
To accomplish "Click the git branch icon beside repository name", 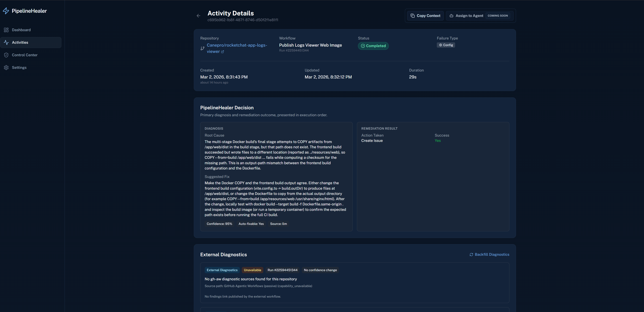I will coord(202,48).
